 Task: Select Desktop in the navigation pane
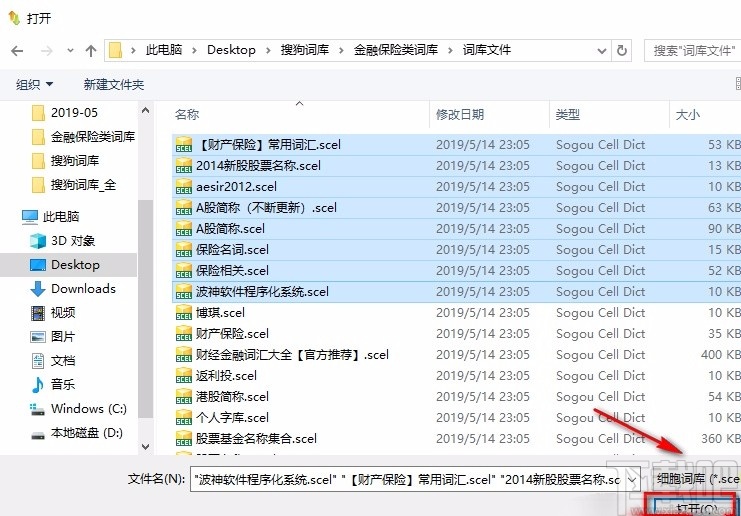click(69, 265)
